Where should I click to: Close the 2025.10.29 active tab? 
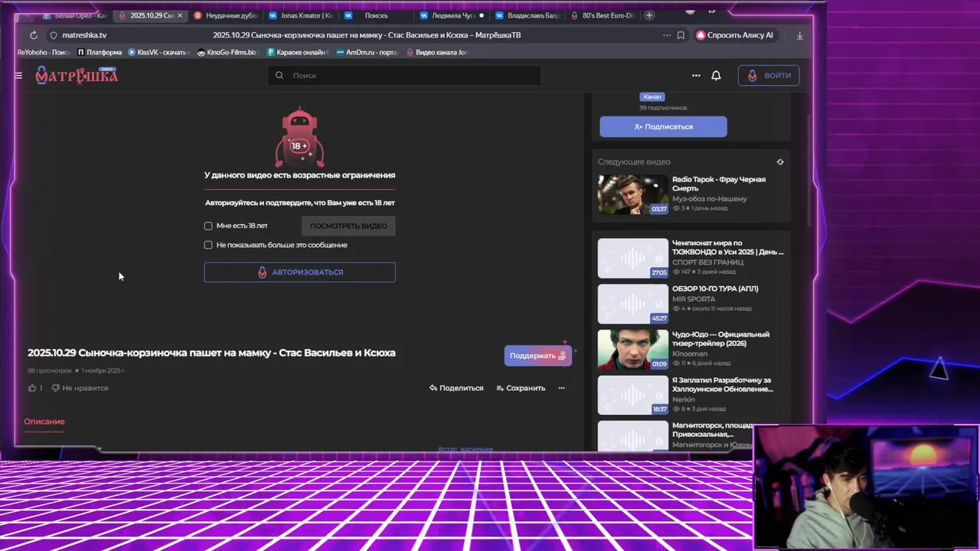[x=180, y=15]
